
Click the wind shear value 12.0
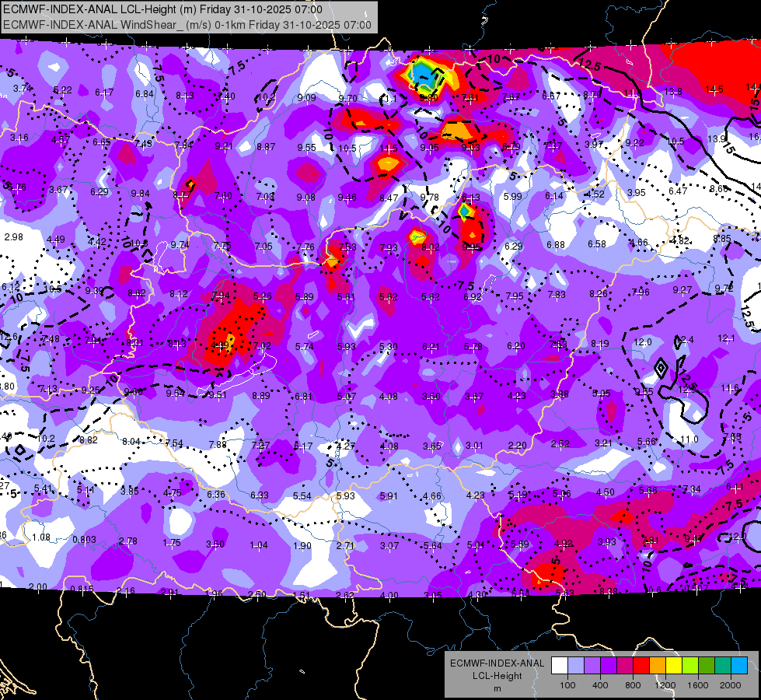tap(643, 342)
